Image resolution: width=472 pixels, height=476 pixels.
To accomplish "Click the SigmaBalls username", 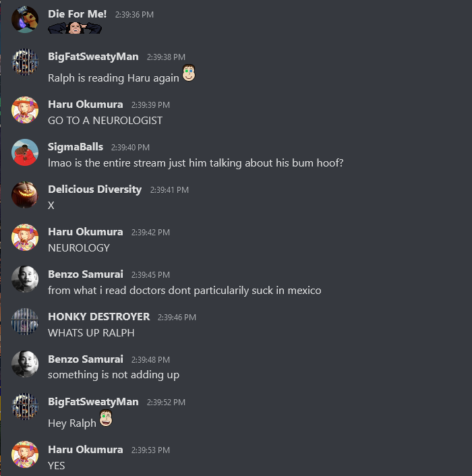I will coord(76,147).
